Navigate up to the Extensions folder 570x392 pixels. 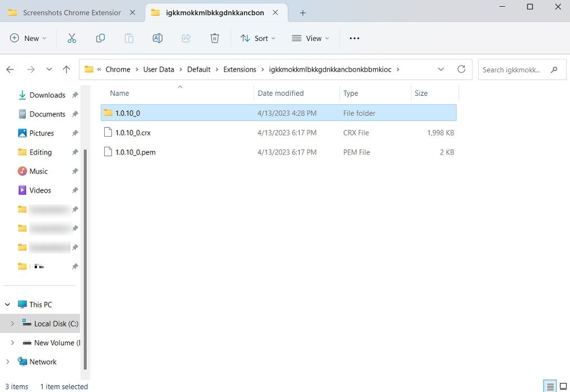[x=66, y=69]
